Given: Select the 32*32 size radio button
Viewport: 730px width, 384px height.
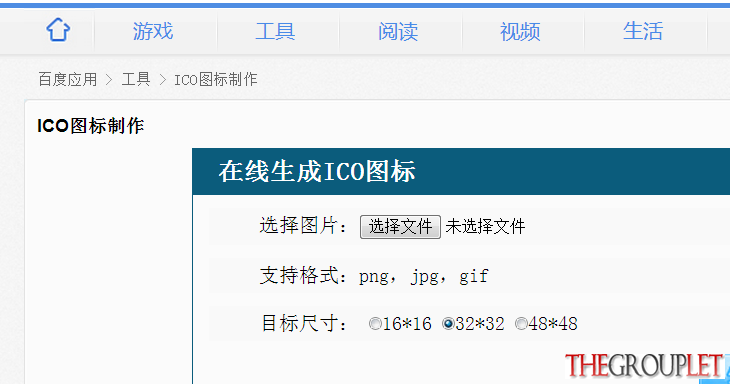Looking at the screenshot, I should 448,323.
